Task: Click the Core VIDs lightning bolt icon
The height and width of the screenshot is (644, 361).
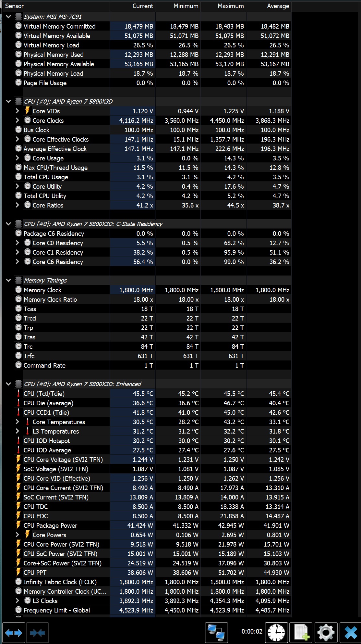Action: pos(28,111)
